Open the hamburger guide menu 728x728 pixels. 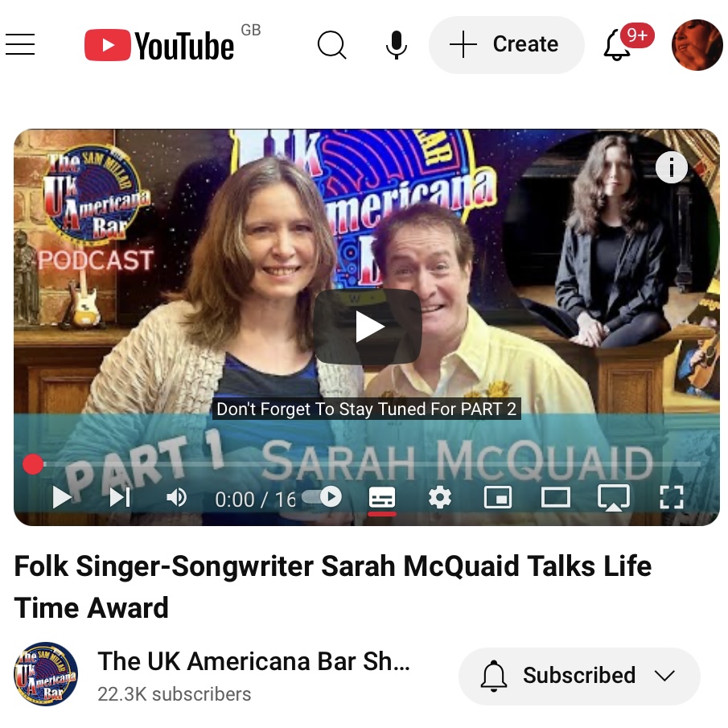20,44
